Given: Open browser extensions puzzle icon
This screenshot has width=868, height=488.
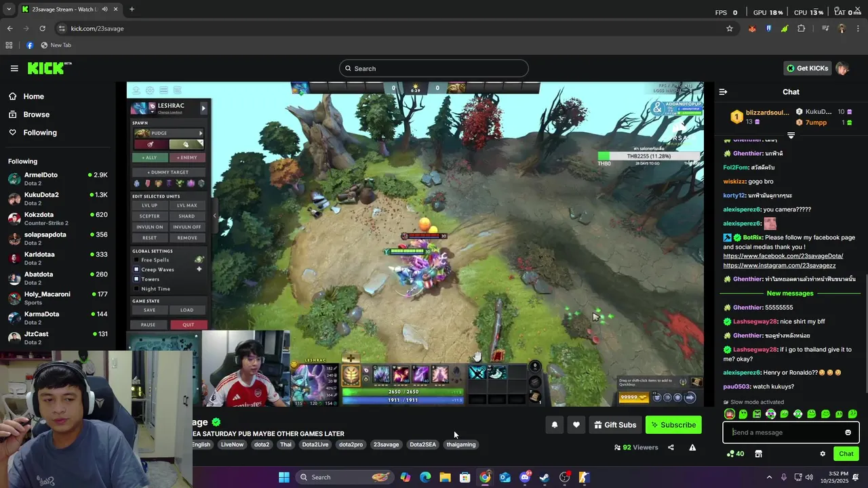Looking at the screenshot, I should point(802,28).
